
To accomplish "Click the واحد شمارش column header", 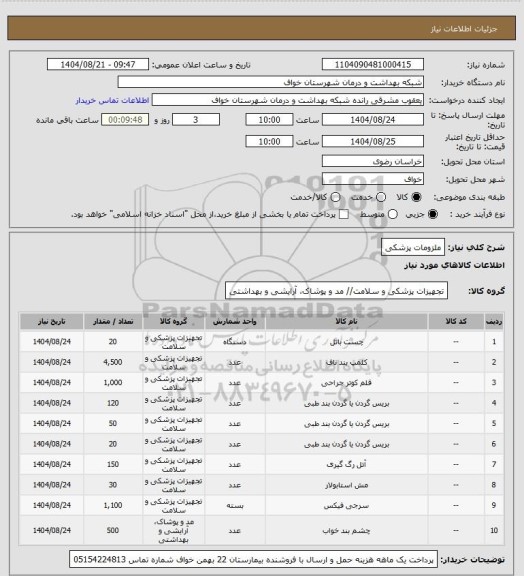I will 234,321.
